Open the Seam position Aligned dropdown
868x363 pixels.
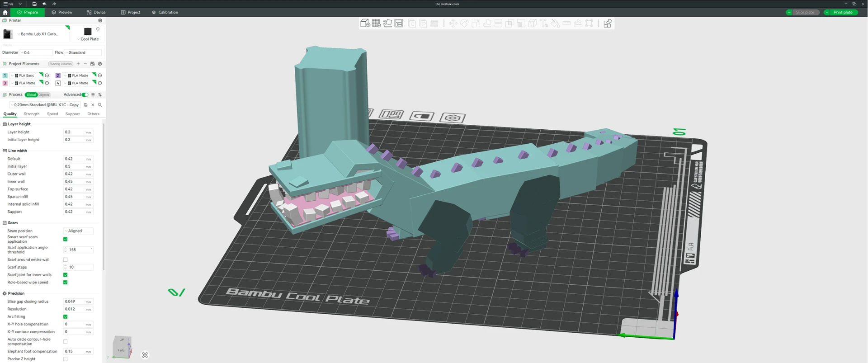point(78,231)
